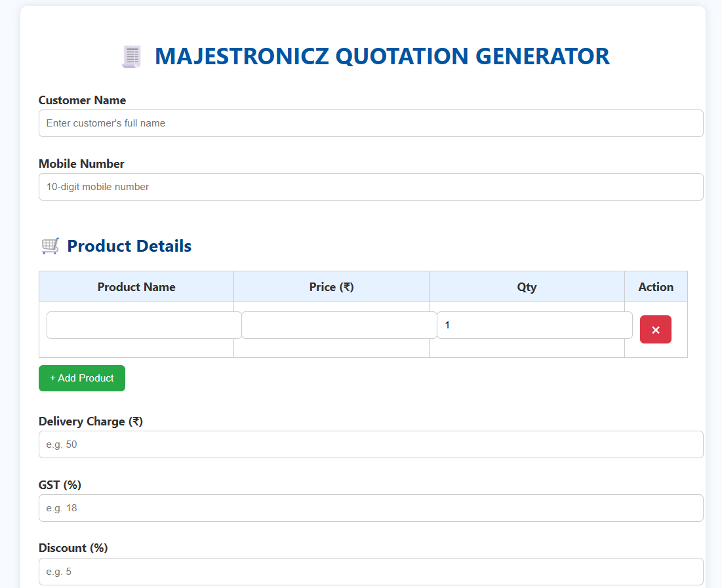Click the receipt icon beside the title
The width and height of the screenshot is (722, 588).
coord(132,56)
